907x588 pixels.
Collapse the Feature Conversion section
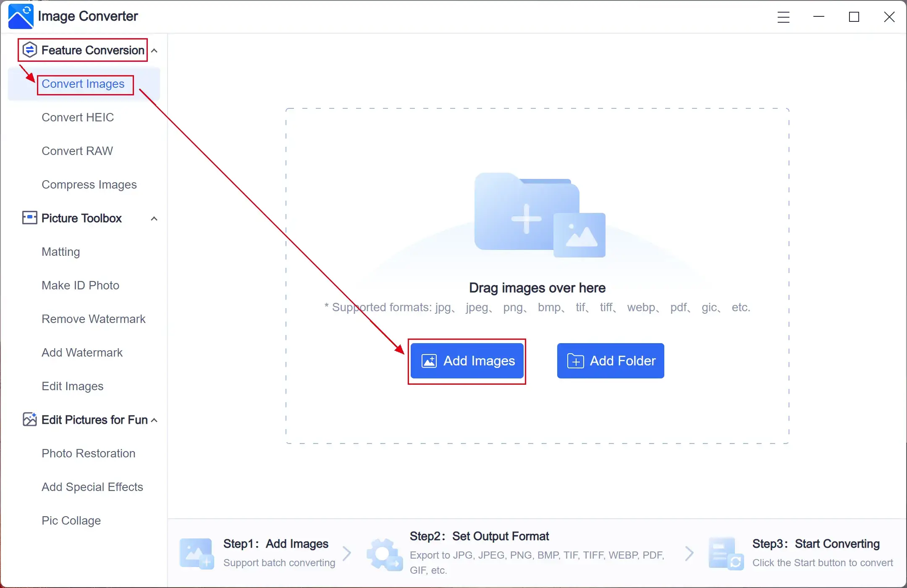point(154,50)
